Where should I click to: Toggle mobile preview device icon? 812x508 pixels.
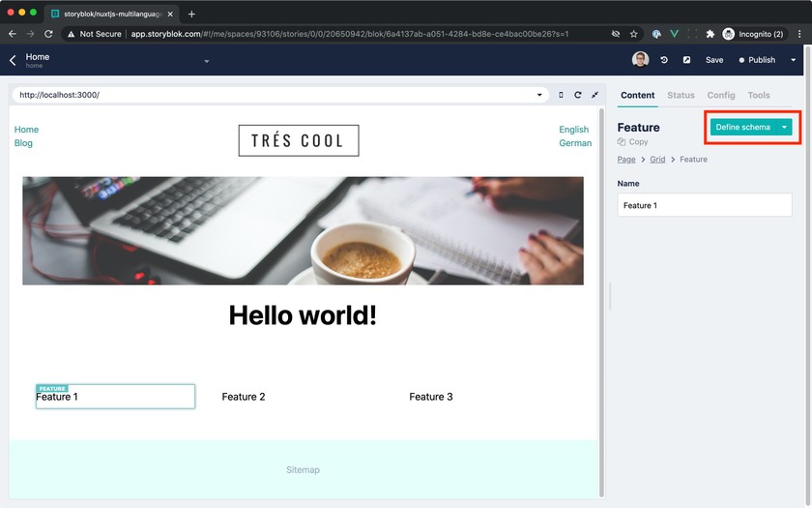pos(561,95)
